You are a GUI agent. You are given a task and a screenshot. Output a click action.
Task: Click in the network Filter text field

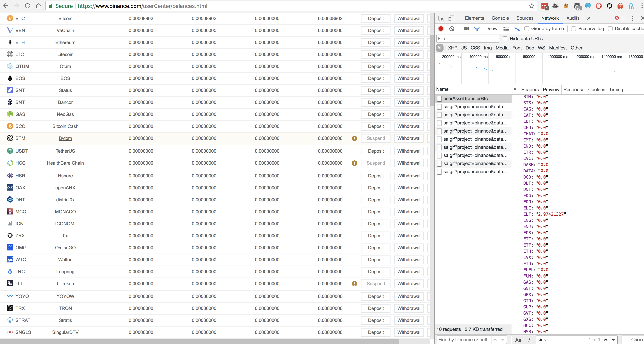coord(468,39)
